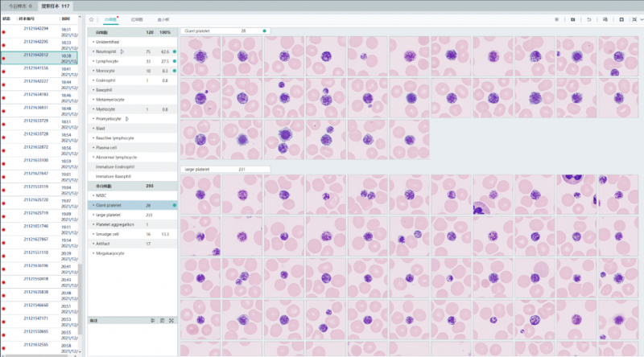Select the white blood cell tab with red dot
Image resolution: width=644 pixels, height=357 pixels.
[110, 19]
